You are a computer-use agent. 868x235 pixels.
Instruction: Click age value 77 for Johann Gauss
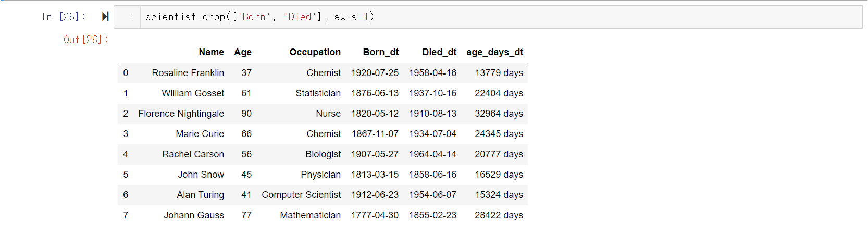246,215
